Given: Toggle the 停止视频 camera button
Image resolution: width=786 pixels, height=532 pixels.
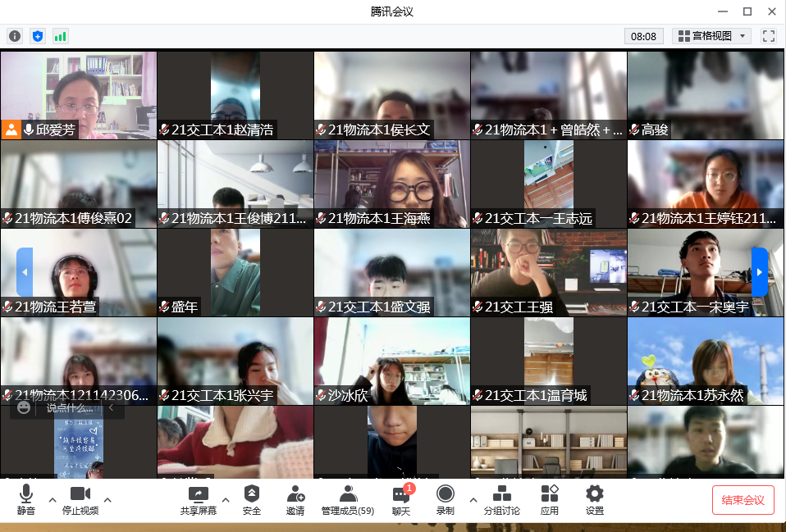Looking at the screenshot, I should (80, 500).
